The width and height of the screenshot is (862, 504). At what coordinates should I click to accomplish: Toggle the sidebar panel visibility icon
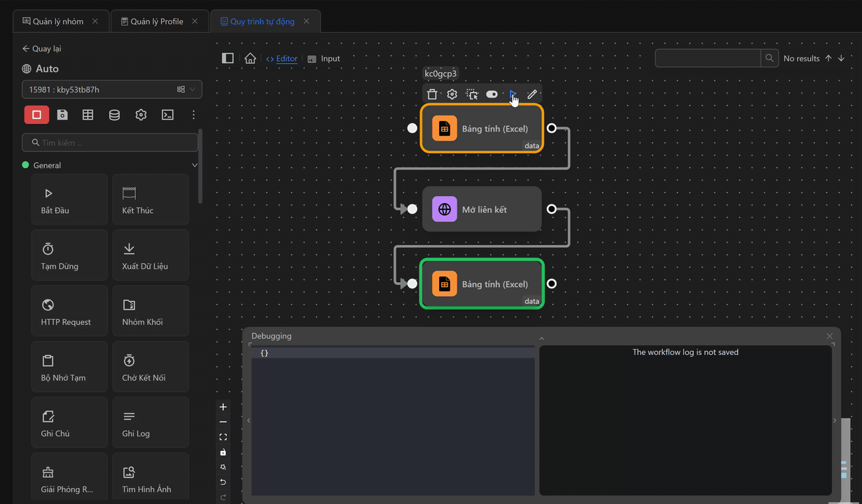(228, 59)
